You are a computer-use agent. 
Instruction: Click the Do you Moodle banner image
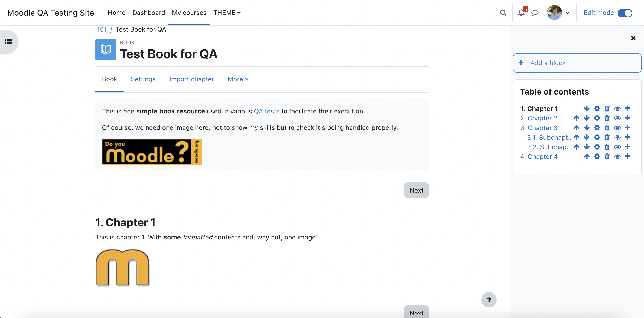click(152, 152)
